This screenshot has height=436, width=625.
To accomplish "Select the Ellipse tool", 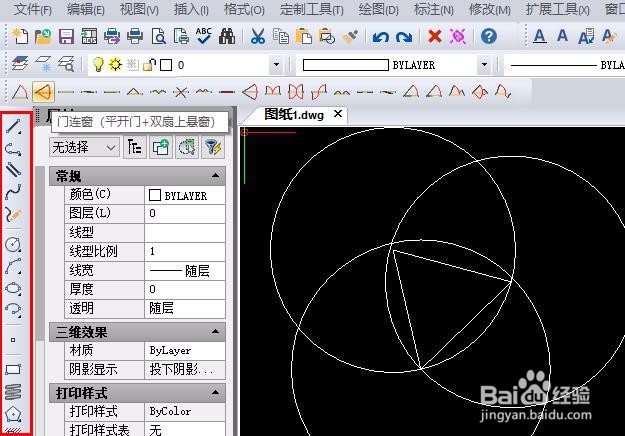I will click(13, 288).
